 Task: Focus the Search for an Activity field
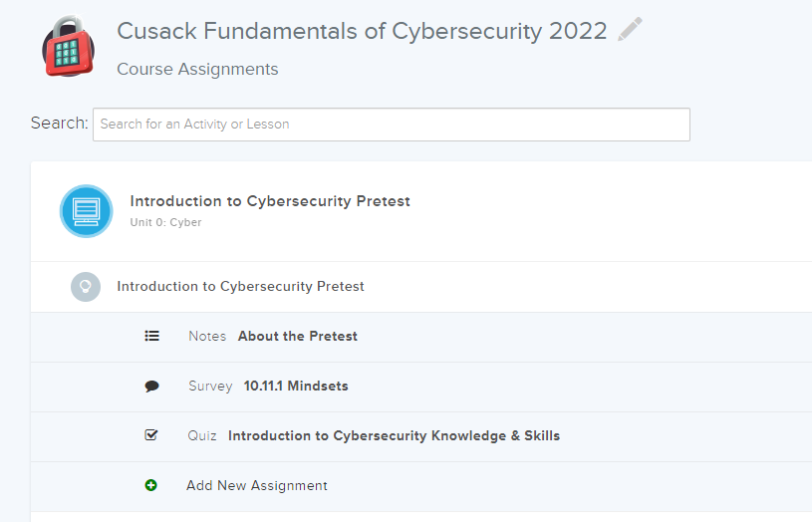coord(391,125)
